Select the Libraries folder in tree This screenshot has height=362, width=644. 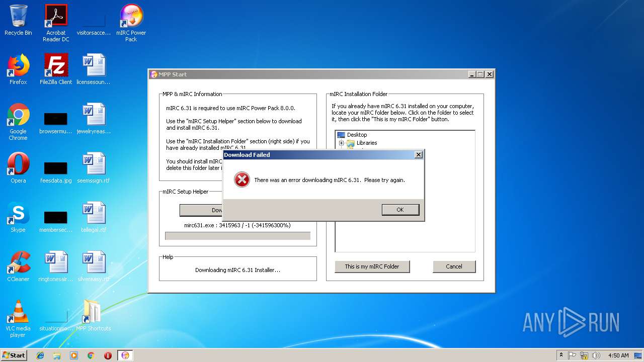[367, 143]
